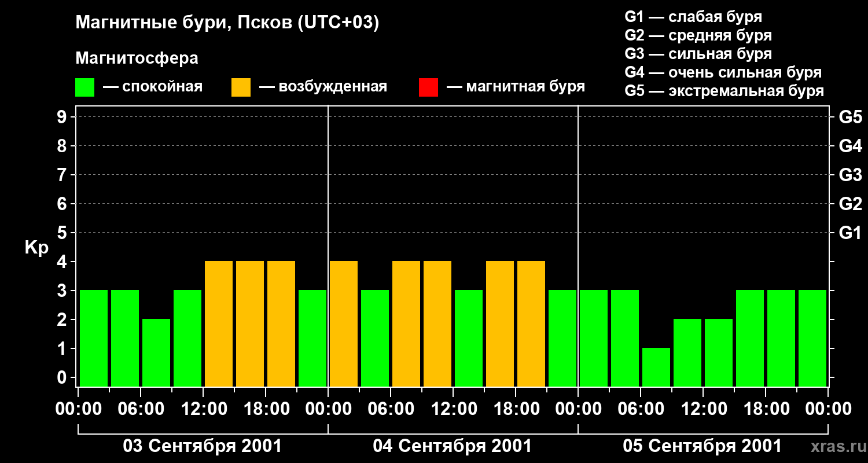The image size is (868, 463).
Task: Click the right-axis 'G1' label at Kp 5
Action: click(851, 233)
